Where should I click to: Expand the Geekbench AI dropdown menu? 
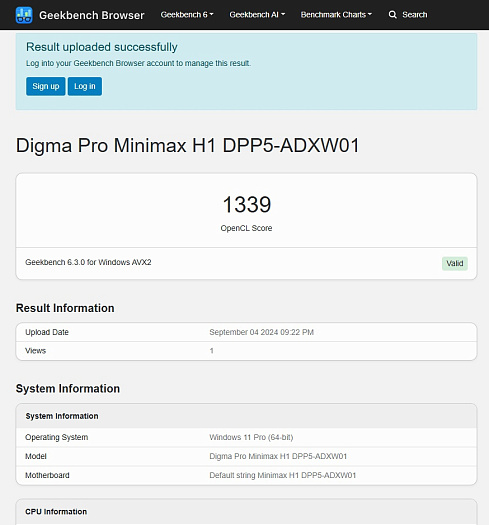click(257, 15)
